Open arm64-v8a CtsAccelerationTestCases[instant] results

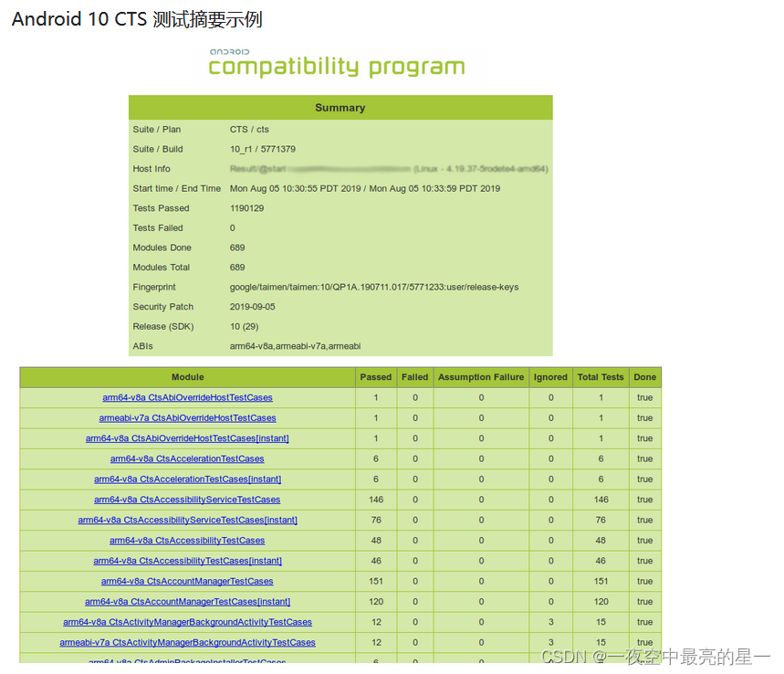click(x=187, y=479)
